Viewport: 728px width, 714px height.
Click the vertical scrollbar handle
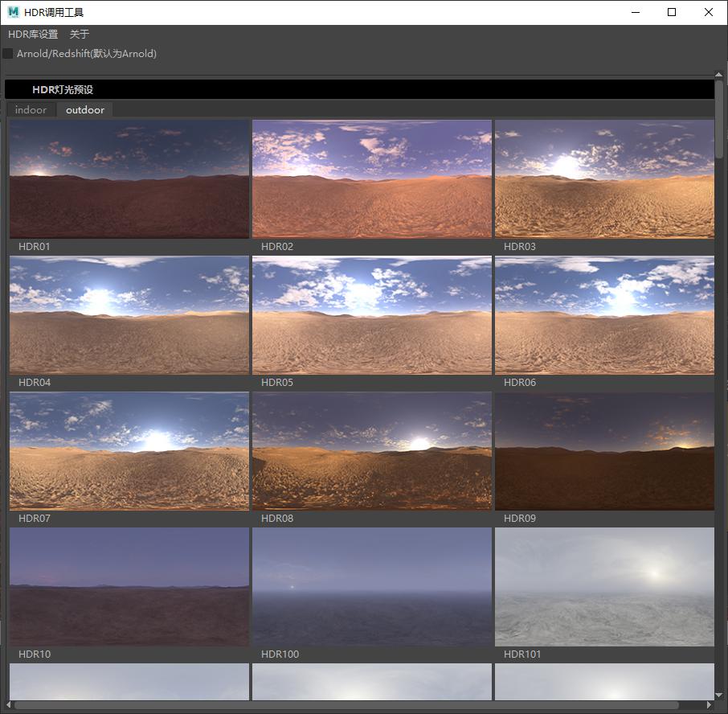click(719, 121)
